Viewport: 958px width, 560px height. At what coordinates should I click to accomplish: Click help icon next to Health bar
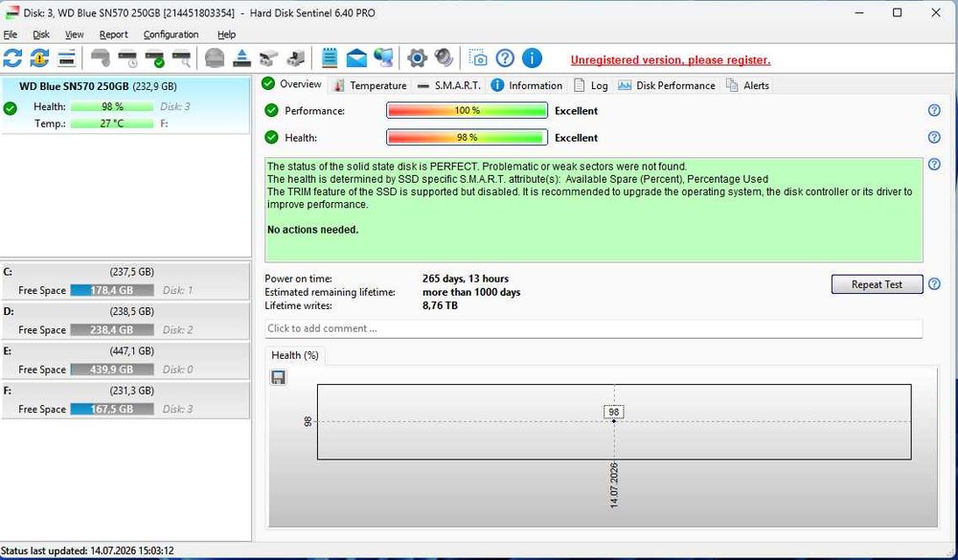click(934, 138)
